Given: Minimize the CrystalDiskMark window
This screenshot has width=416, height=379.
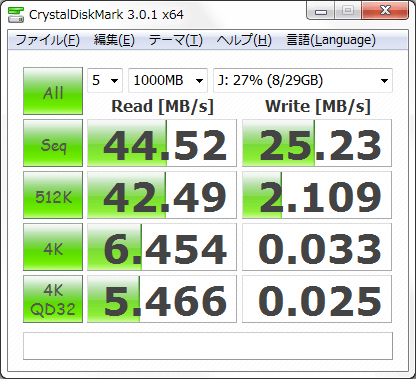Looking at the screenshot, I should pos(321,11).
